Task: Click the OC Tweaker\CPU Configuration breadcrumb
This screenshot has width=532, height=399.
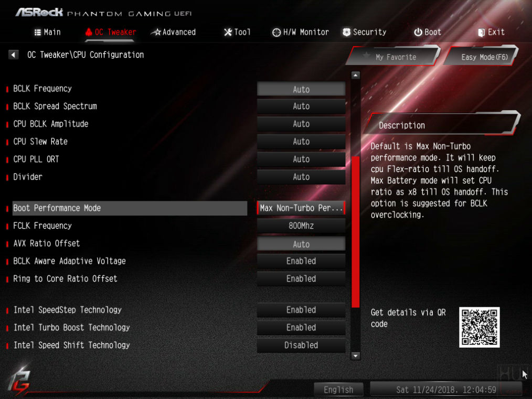Action: coord(86,55)
